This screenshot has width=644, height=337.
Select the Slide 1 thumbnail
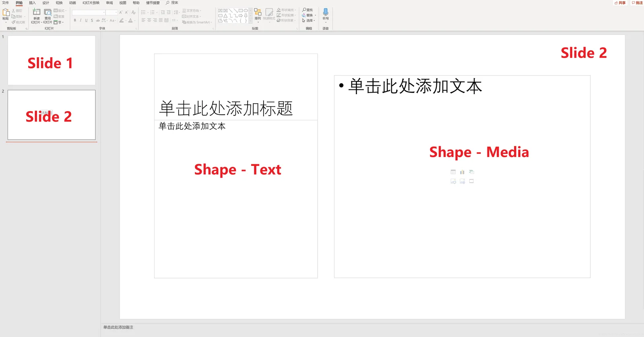[52, 60]
